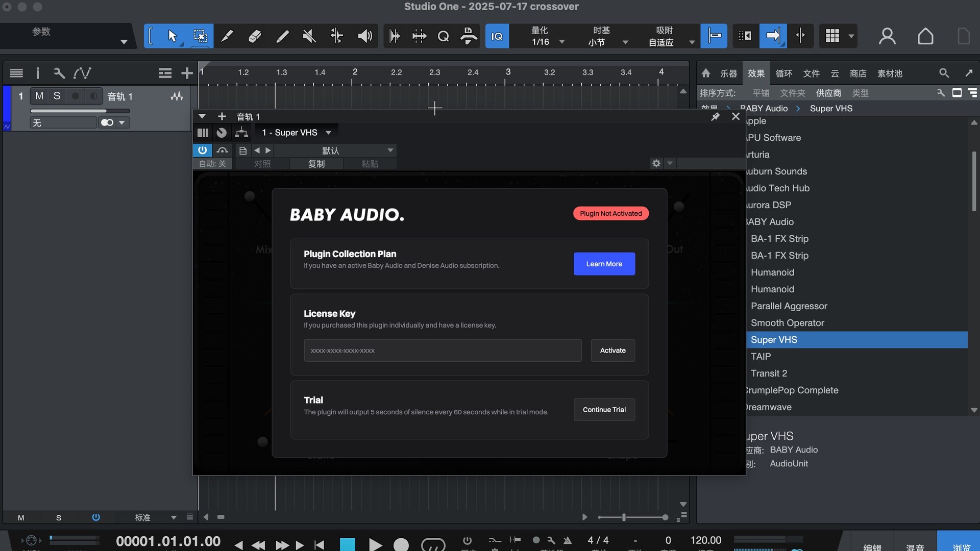The width and height of the screenshot is (980, 551).
Task: Click the IQ quantize button
Action: (497, 36)
